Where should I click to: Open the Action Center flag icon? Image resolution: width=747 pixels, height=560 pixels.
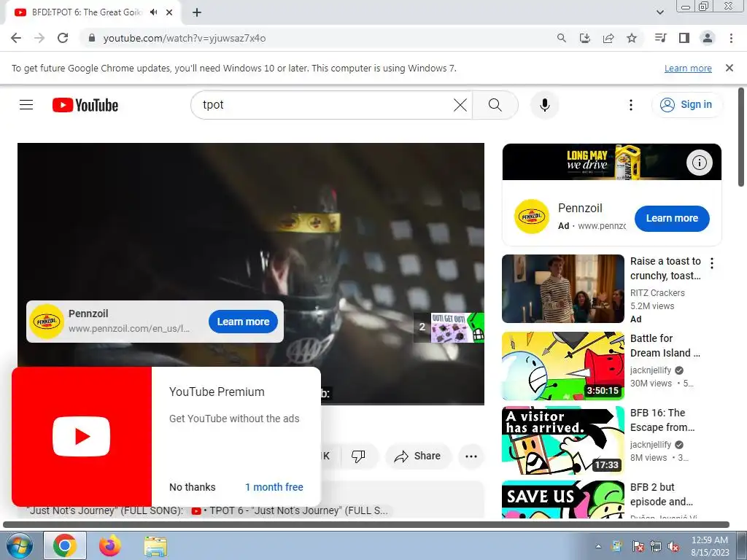point(638,546)
